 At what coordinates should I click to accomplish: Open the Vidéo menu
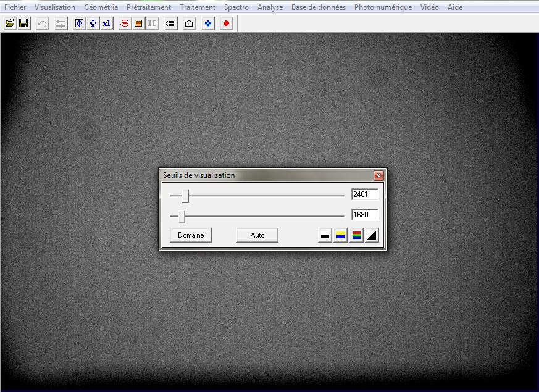429,7
